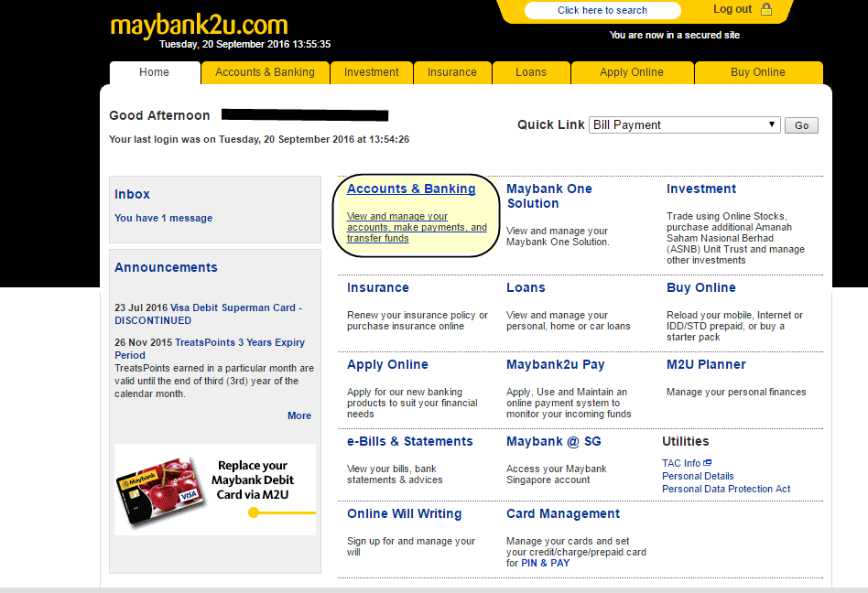
Task: Click the date and time text under logo
Action: 244,44
